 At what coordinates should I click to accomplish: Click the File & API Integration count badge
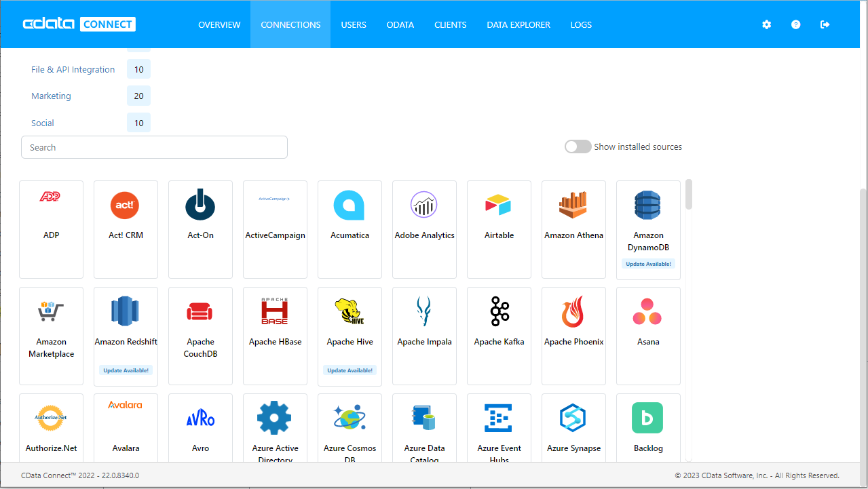[x=138, y=69]
